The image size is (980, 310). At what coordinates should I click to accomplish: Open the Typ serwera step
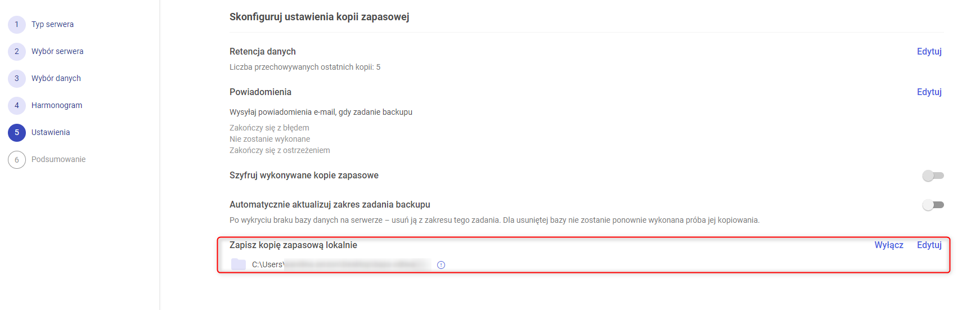[x=52, y=25]
